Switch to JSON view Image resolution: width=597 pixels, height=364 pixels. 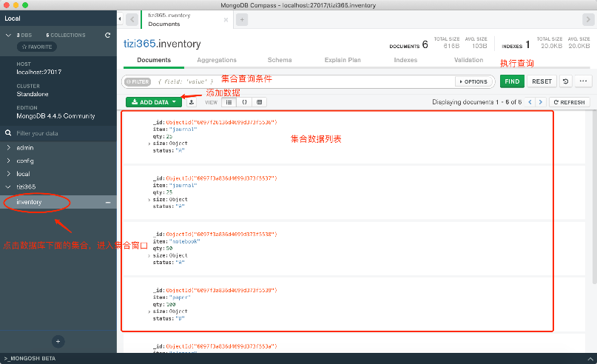click(244, 102)
